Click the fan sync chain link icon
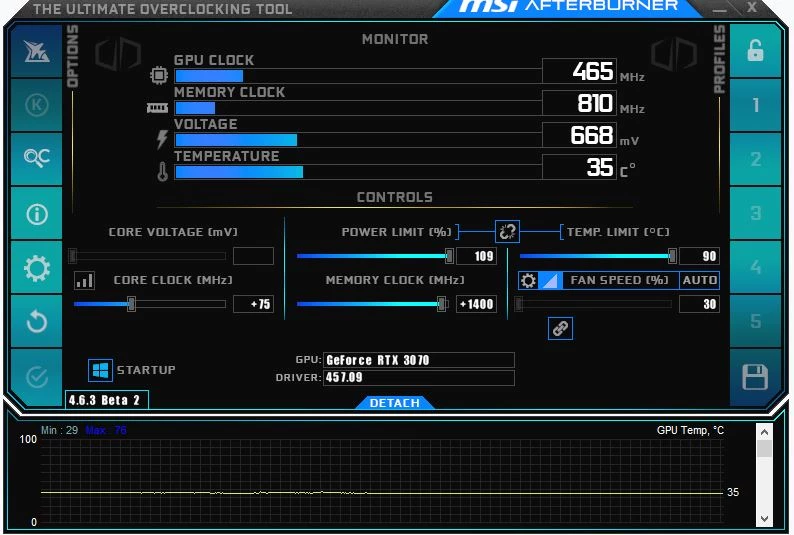This screenshot has height=535, width=794. (560, 328)
